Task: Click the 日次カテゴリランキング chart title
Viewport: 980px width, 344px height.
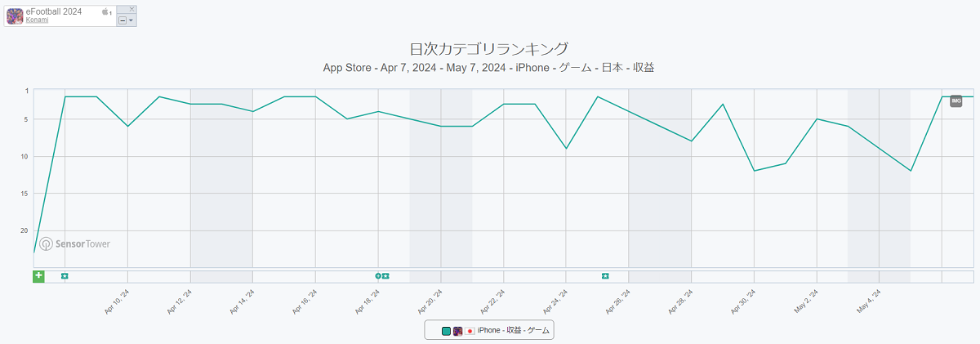Action: click(x=488, y=49)
